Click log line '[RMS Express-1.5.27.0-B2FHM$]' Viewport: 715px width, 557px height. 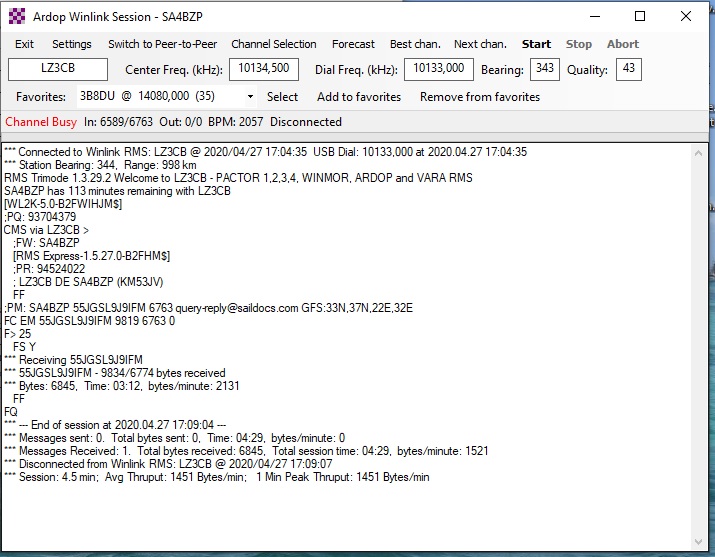coord(91,256)
